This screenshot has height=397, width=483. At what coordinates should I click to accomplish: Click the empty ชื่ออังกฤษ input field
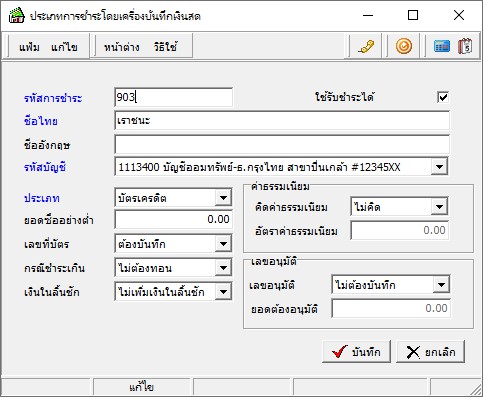point(282,144)
